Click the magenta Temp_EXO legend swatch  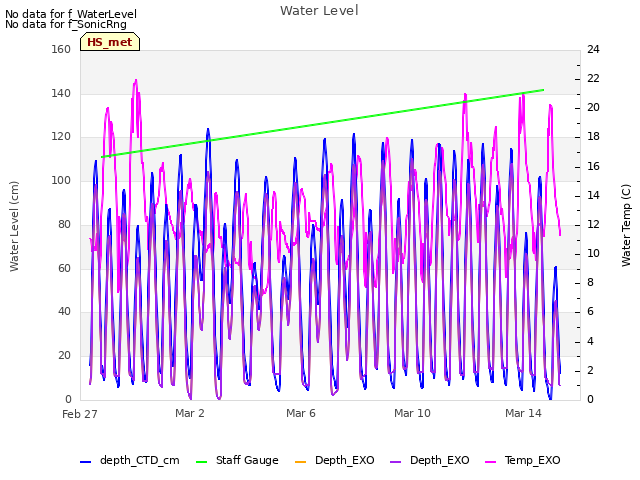click(490, 462)
